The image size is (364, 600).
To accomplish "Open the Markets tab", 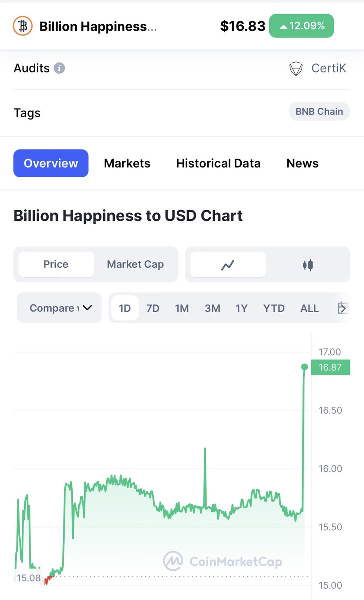I will point(127,163).
